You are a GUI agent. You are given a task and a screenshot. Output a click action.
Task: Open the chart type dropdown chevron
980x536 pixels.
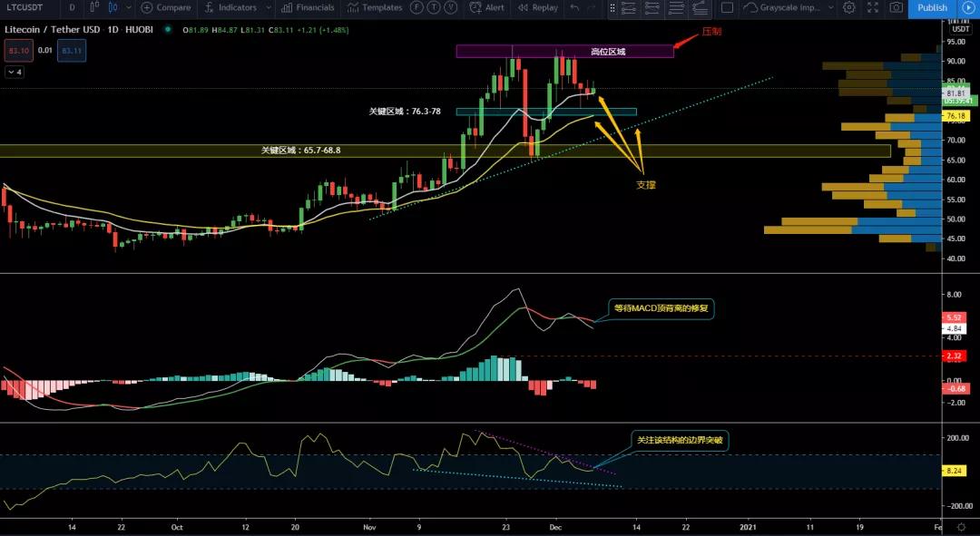click(x=130, y=7)
